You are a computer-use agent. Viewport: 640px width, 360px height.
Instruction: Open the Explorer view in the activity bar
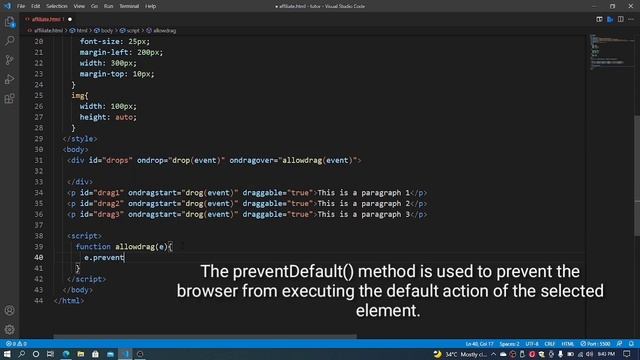click(x=9, y=22)
